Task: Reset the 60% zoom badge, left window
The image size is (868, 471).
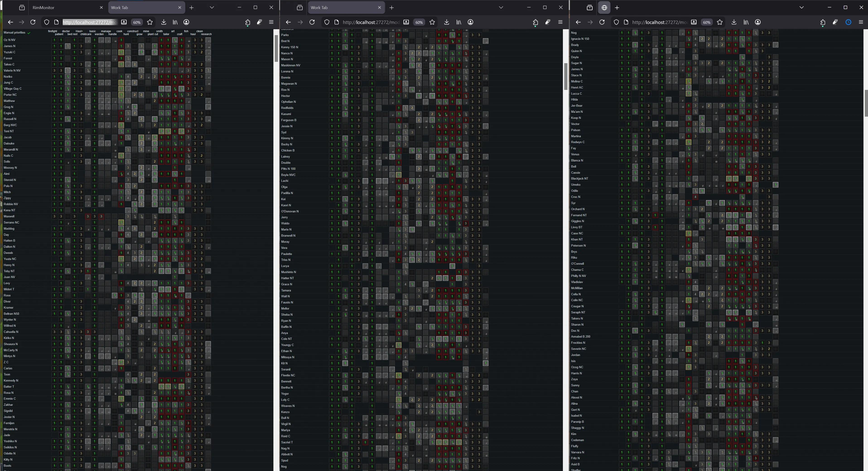Action: 136,22
